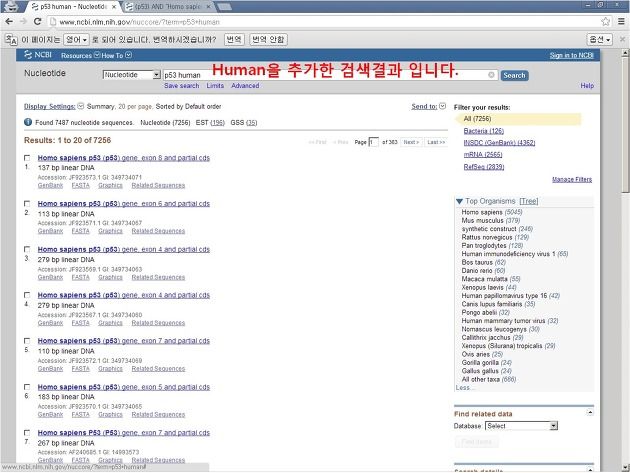The height and width of the screenshot is (473, 630).
Task: Open the Send to dropdown
Action: click(428, 106)
